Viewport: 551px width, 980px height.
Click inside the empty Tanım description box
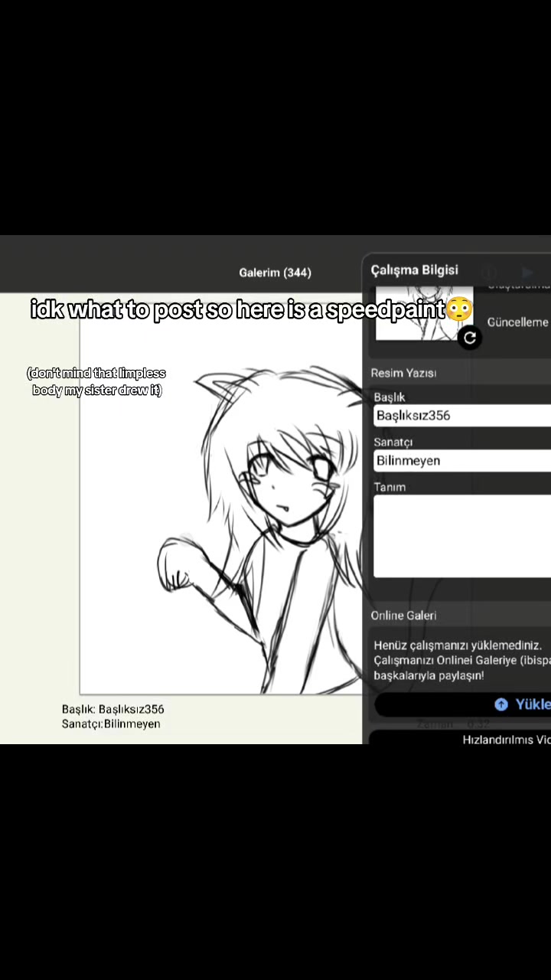(462, 536)
